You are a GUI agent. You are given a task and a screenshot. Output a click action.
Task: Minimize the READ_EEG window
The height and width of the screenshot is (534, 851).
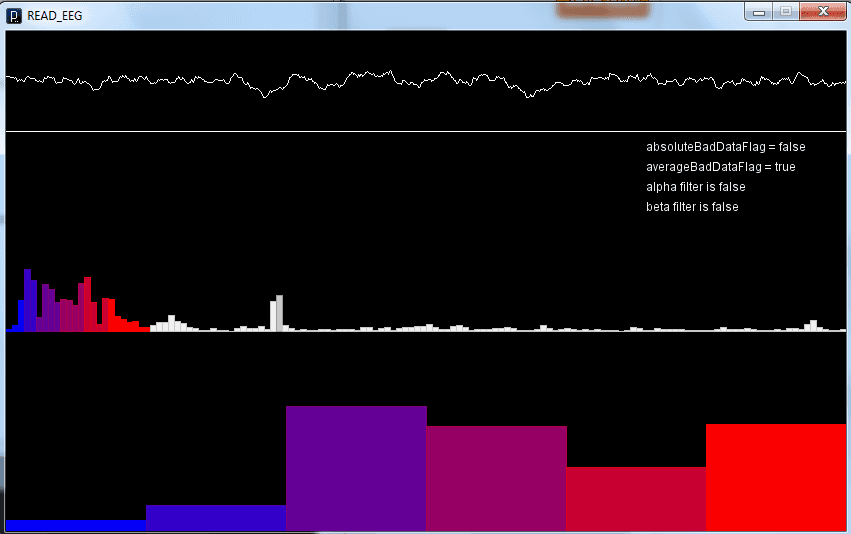click(761, 11)
